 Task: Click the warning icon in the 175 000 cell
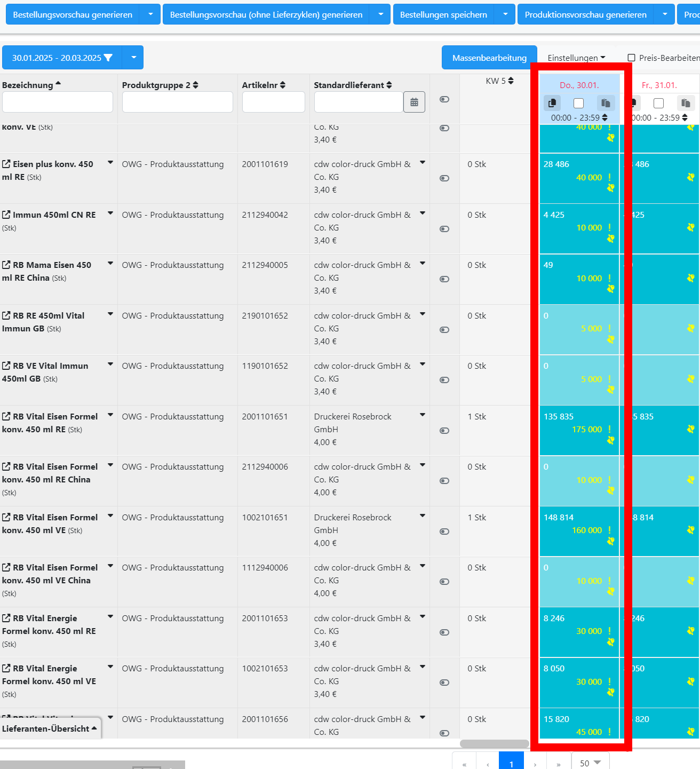tap(610, 429)
